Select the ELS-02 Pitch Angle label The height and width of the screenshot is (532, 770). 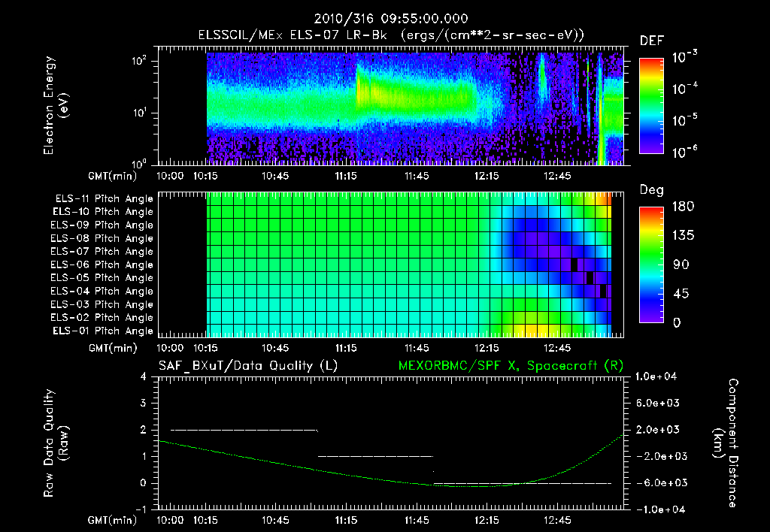tap(102, 318)
